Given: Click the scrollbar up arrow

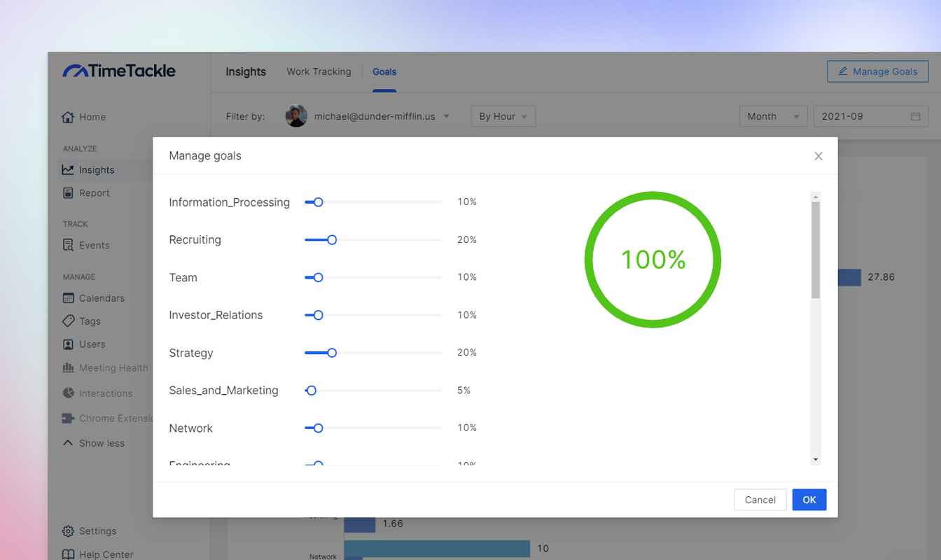Looking at the screenshot, I should point(816,197).
